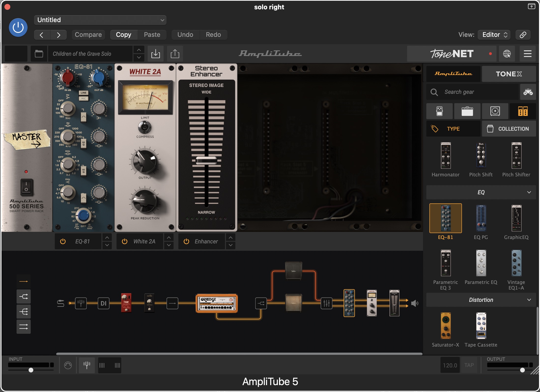Click the save preset download icon
The image size is (540, 392).
click(155, 54)
